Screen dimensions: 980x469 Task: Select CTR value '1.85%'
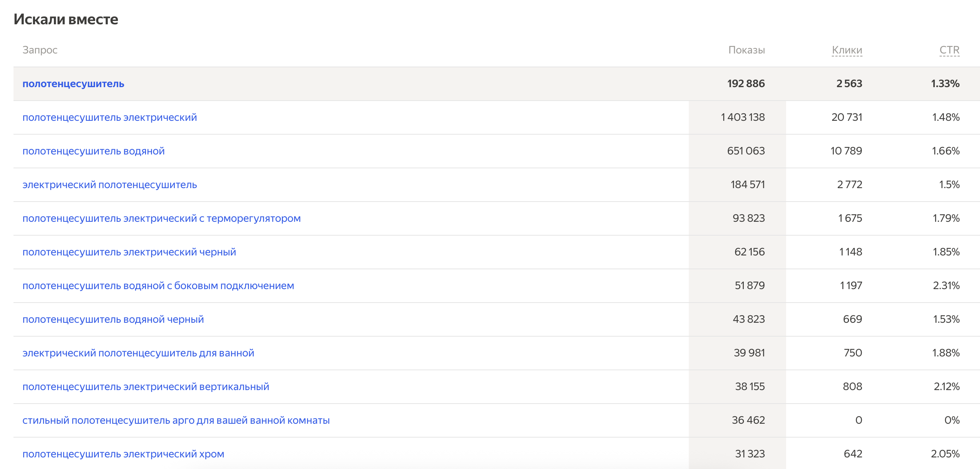[x=946, y=252]
